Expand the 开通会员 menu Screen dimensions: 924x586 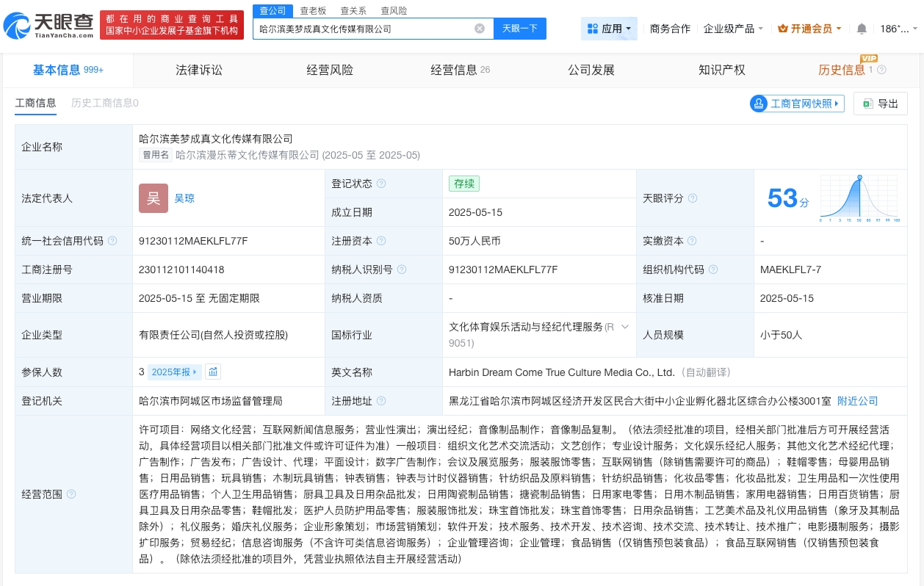(x=809, y=29)
